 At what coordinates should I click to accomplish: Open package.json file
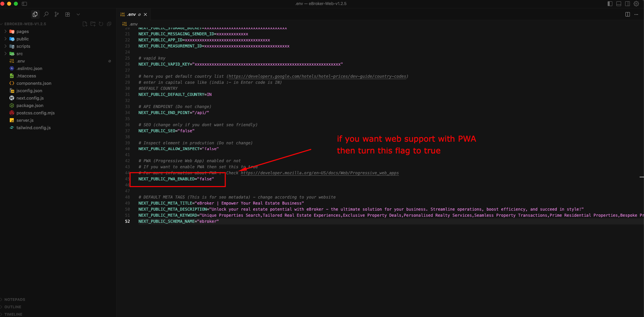click(x=30, y=105)
